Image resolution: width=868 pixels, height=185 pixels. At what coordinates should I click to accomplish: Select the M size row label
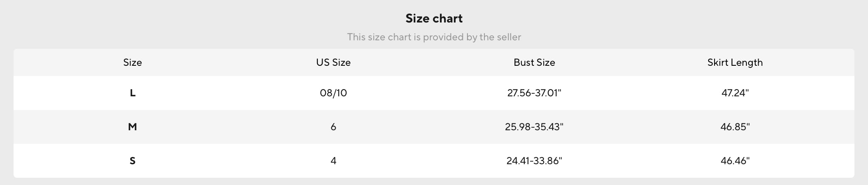point(132,127)
